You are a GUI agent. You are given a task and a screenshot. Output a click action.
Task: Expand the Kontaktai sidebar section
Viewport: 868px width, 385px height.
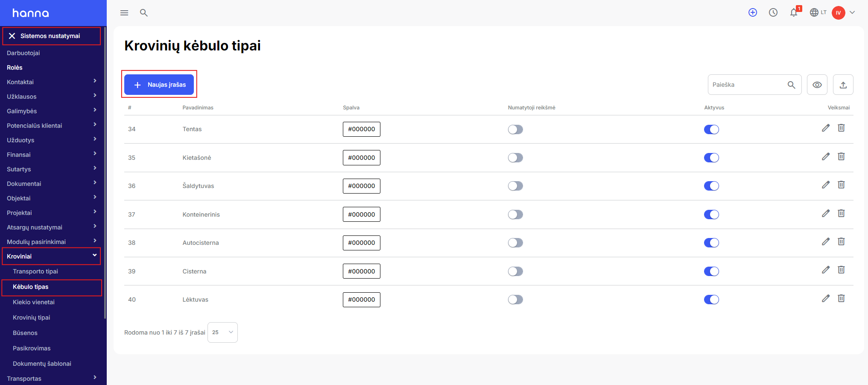tap(52, 82)
